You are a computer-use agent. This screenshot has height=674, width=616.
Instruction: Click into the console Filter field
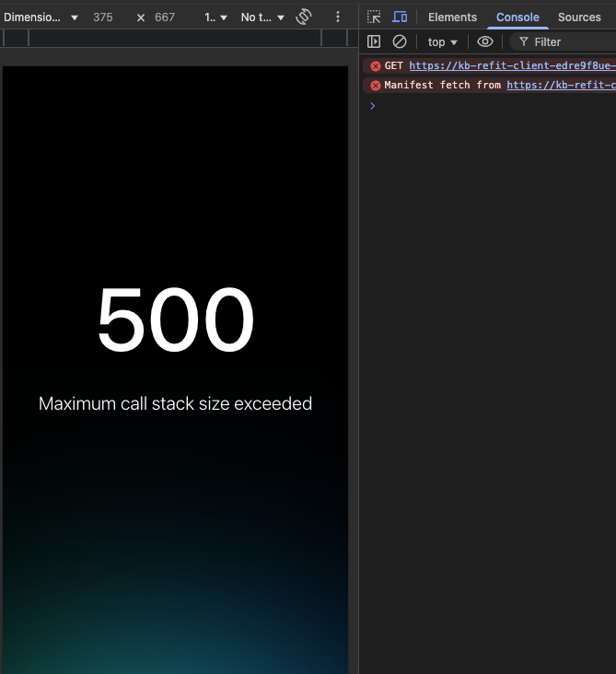(x=564, y=42)
